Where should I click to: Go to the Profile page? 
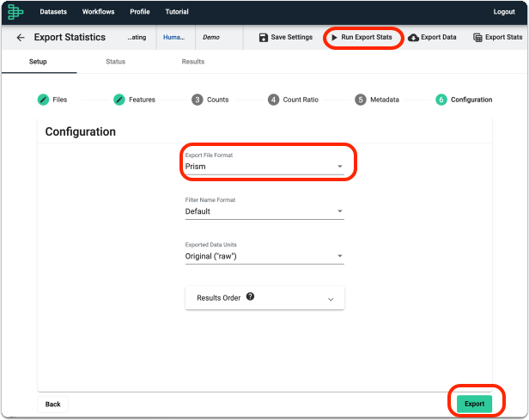click(x=140, y=12)
